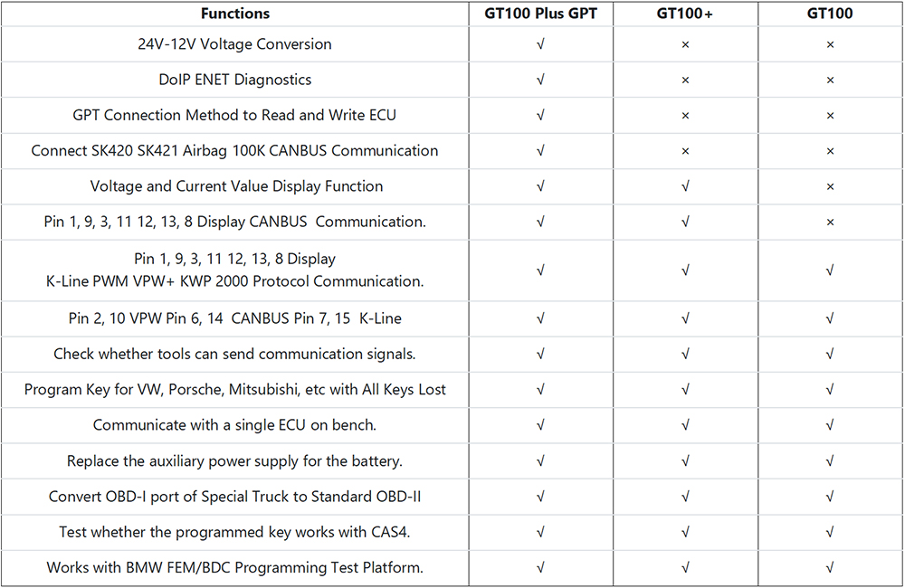Viewport: 905px width, 588px height.
Task: Click GT100 cross mark for Voltage and Current Value Display
Action: coord(830,186)
